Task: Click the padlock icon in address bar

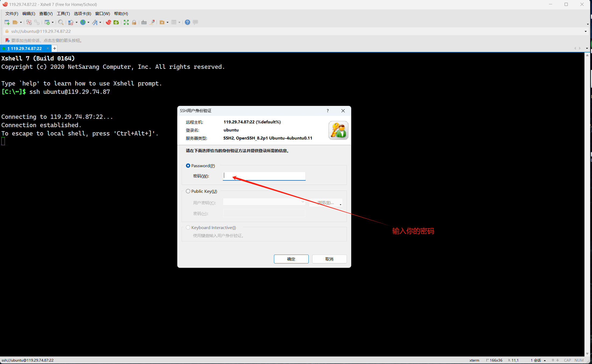Action: tap(7, 31)
